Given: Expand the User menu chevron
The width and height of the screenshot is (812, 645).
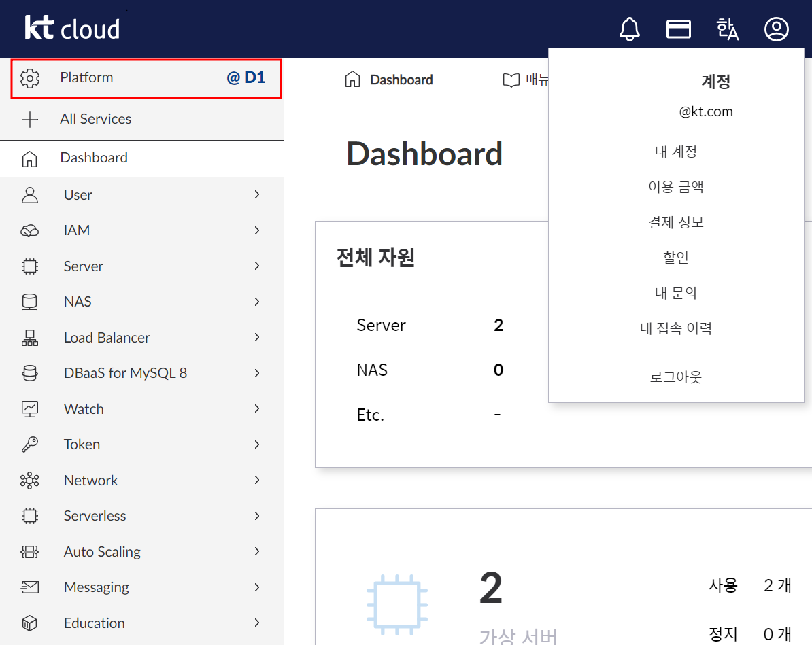Looking at the screenshot, I should pyautogui.click(x=256, y=194).
